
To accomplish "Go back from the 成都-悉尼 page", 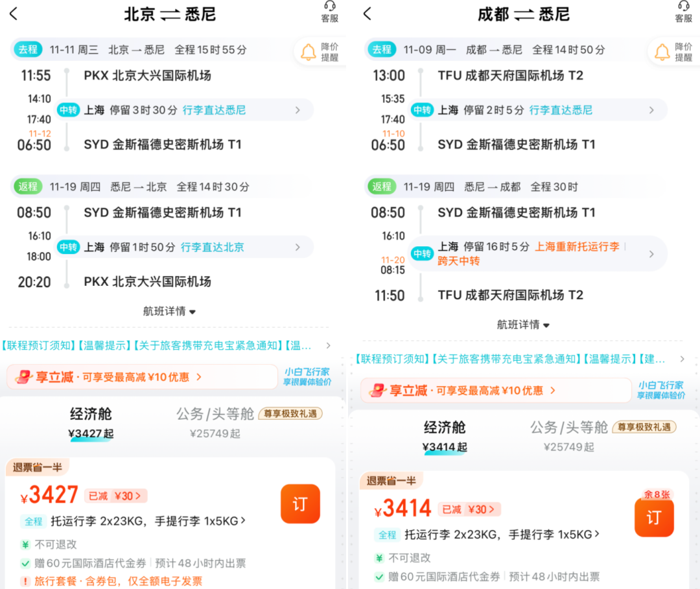I will point(367,14).
